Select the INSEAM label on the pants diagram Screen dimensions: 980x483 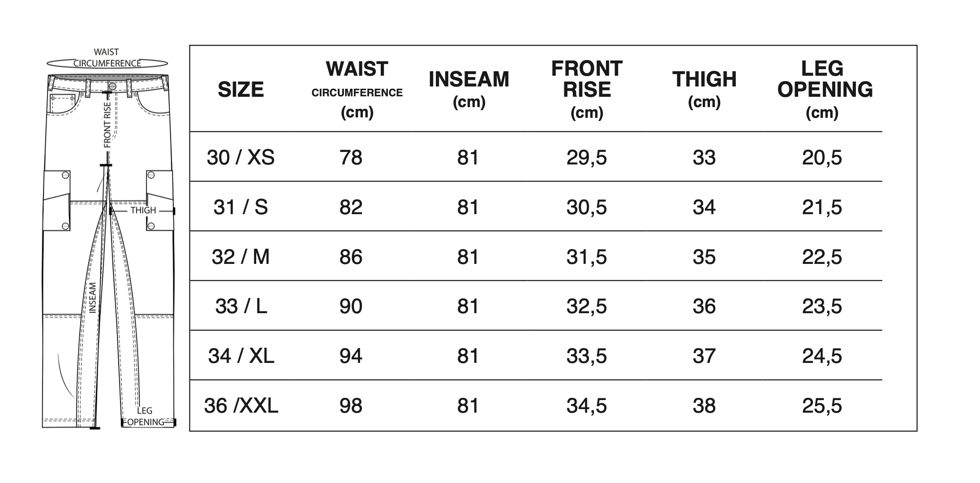tap(93, 297)
